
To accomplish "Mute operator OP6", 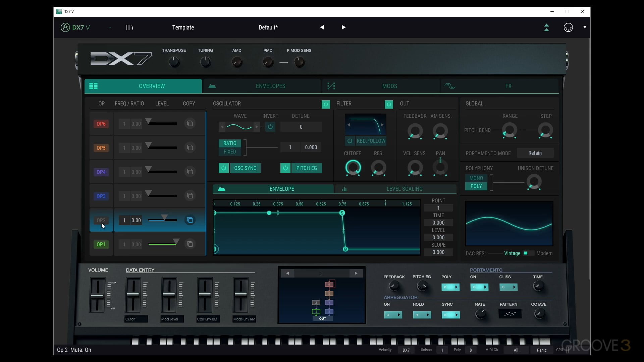I will tap(101, 124).
